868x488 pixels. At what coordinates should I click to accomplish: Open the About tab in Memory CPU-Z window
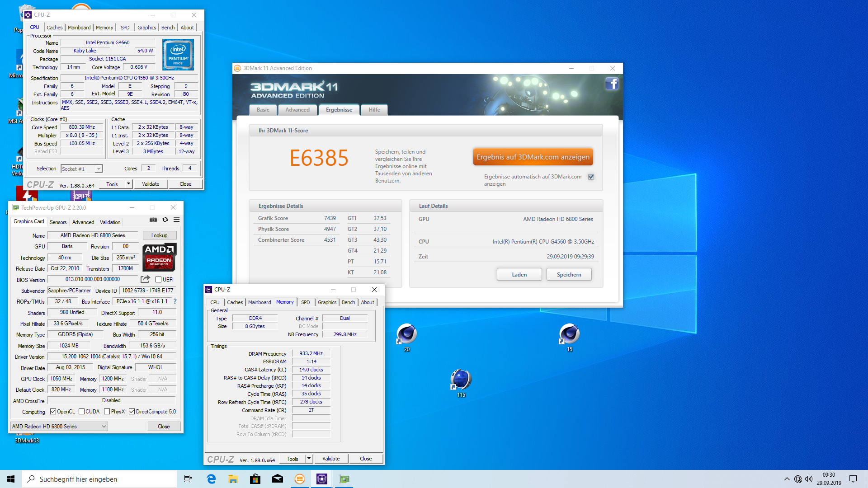click(367, 302)
